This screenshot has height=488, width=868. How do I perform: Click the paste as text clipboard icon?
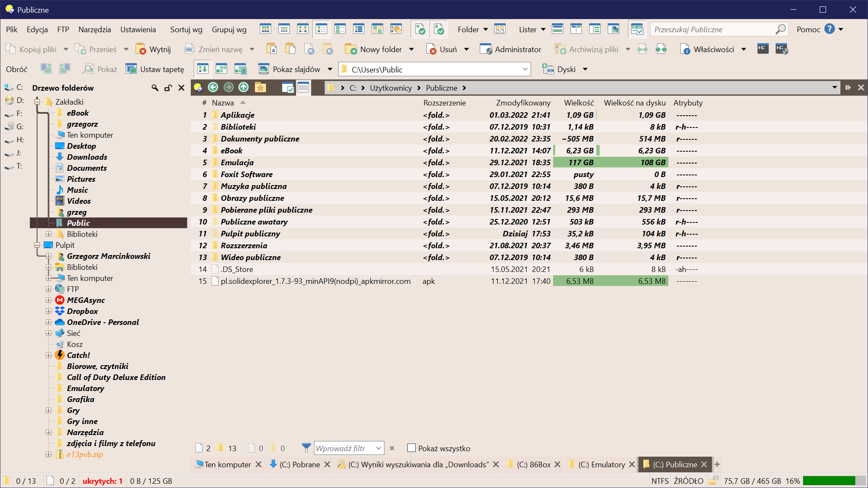271,49
